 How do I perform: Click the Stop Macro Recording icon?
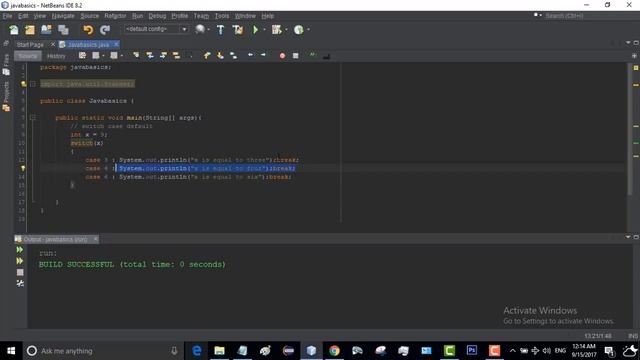[296, 56]
